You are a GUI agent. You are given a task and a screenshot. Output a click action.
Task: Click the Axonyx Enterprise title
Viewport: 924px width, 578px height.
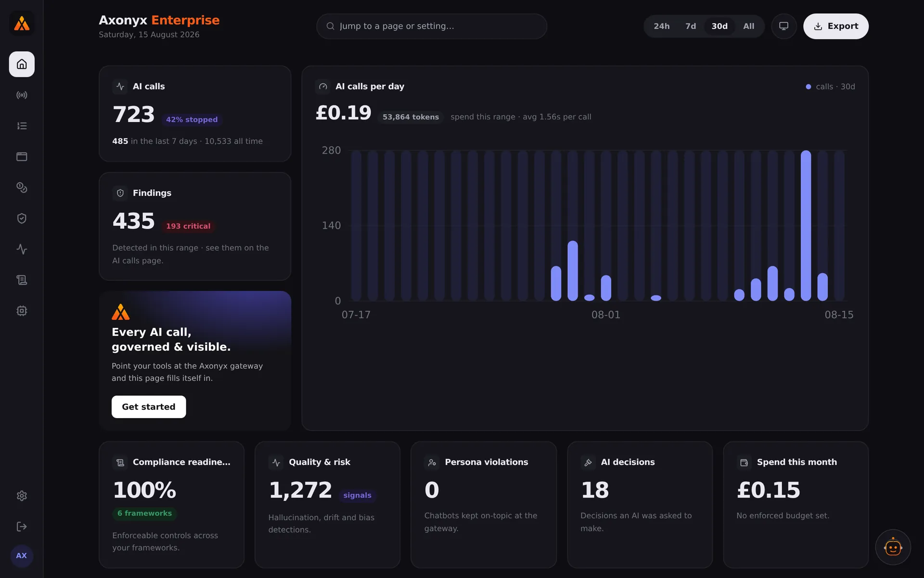(159, 20)
